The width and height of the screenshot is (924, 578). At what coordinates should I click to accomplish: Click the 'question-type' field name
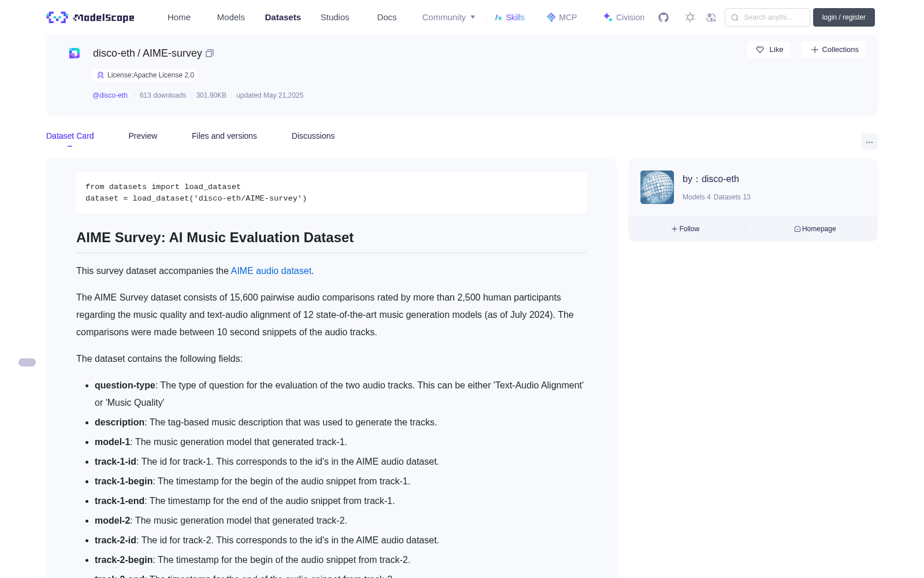[125, 385]
